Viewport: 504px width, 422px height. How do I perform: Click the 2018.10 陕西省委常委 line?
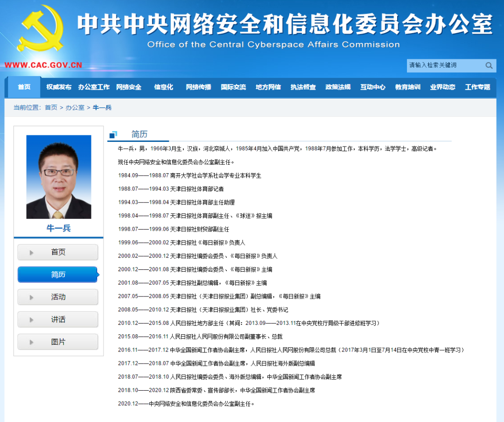coord(217,390)
